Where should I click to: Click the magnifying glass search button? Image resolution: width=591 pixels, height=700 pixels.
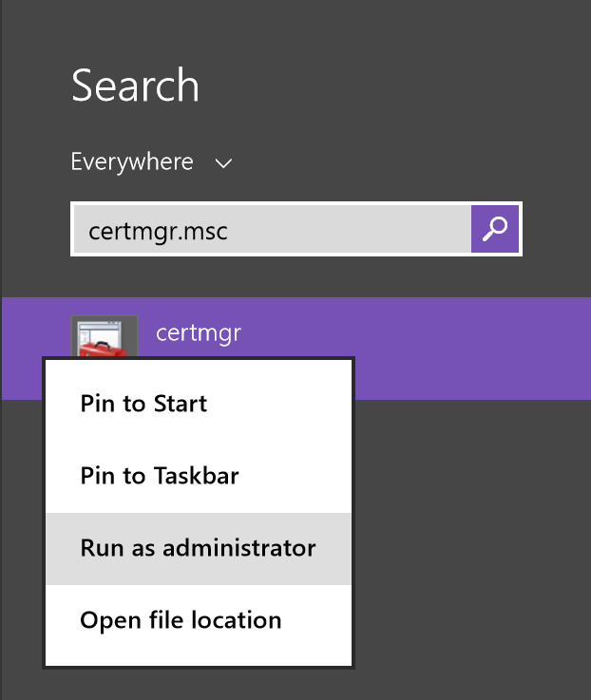click(x=495, y=229)
